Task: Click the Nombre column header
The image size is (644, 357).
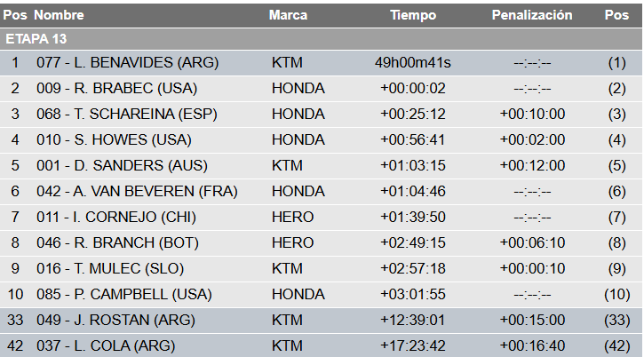Action: point(60,16)
